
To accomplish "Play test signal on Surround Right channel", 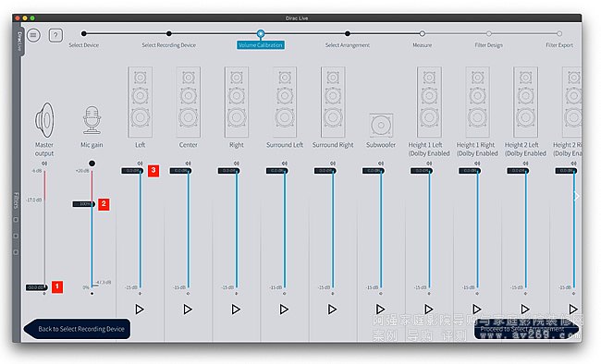I will click(332, 309).
